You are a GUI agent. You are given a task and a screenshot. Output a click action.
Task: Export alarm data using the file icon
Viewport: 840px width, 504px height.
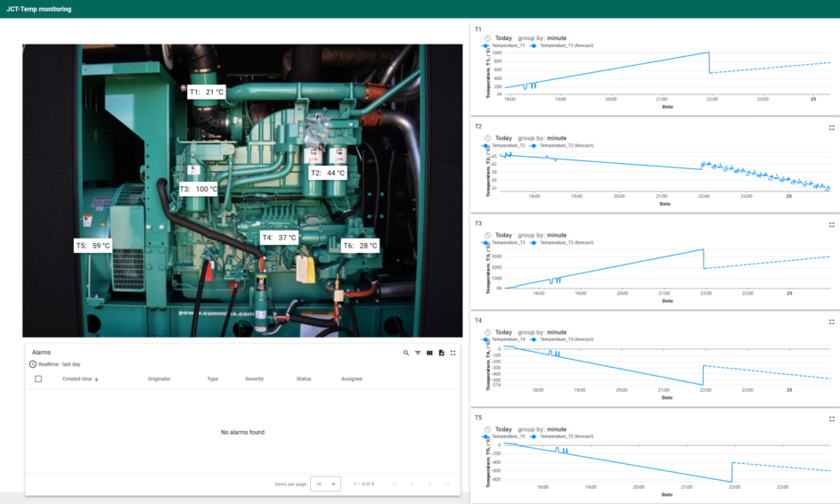(x=441, y=353)
